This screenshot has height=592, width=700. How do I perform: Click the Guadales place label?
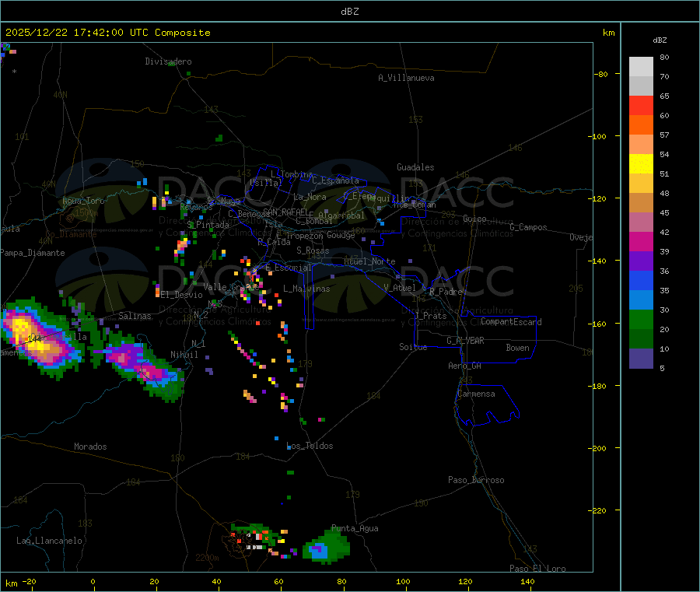click(x=415, y=167)
